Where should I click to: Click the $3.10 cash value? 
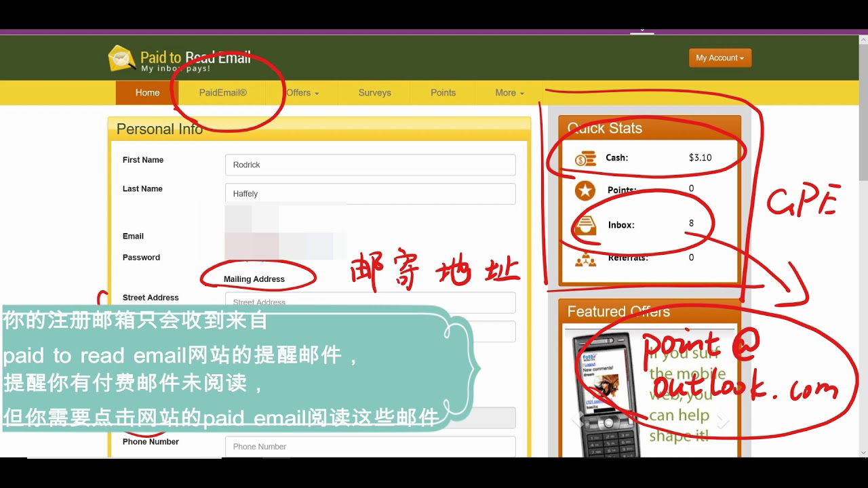click(x=700, y=157)
